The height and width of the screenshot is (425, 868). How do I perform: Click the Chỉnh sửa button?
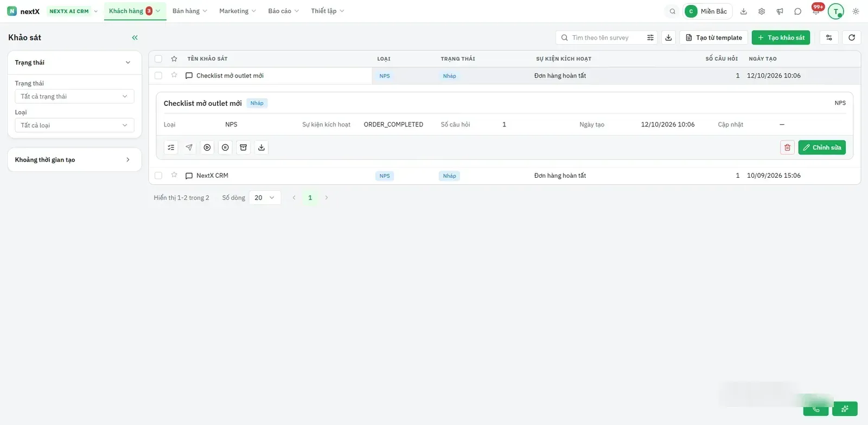(x=822, y=147)
